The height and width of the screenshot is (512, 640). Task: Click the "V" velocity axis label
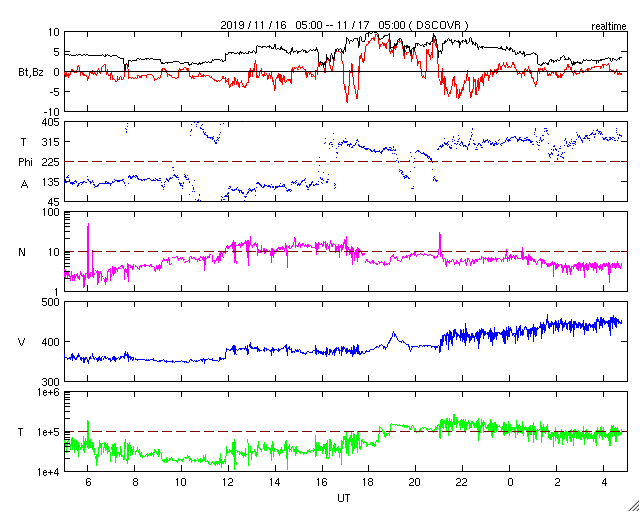tap(22, 342)
